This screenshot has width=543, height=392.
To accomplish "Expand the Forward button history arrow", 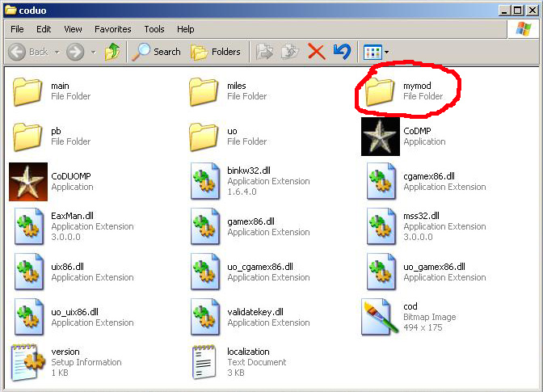I will (93, 52).
